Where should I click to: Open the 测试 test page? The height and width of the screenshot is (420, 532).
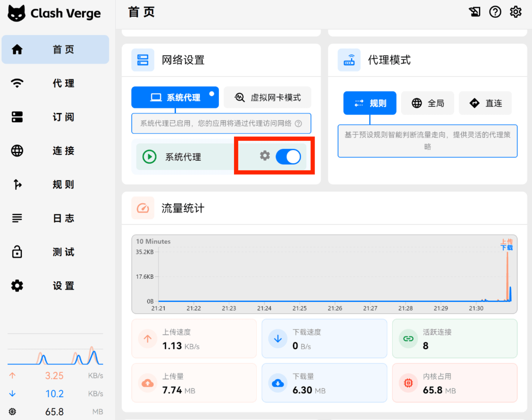(55, 252)
